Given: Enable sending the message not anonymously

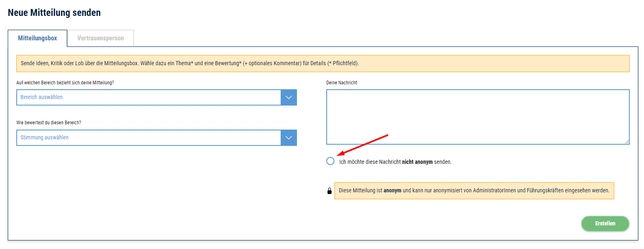Looking at the screenshot, I should (330, 161).
